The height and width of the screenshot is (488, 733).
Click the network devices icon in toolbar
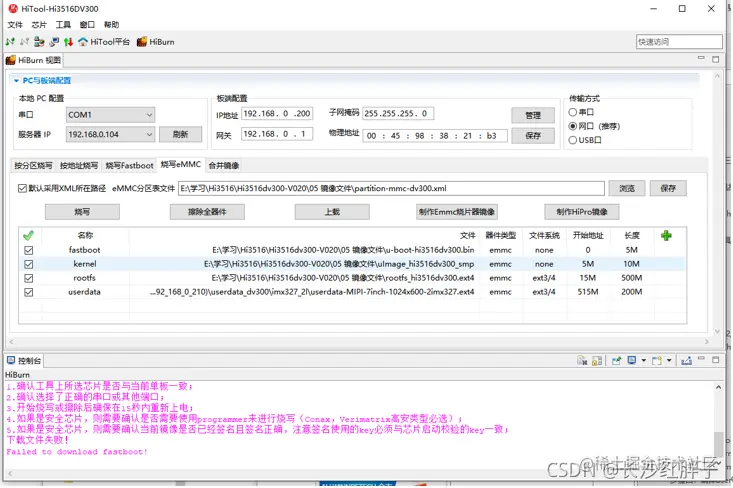click(x=39, y=42)
